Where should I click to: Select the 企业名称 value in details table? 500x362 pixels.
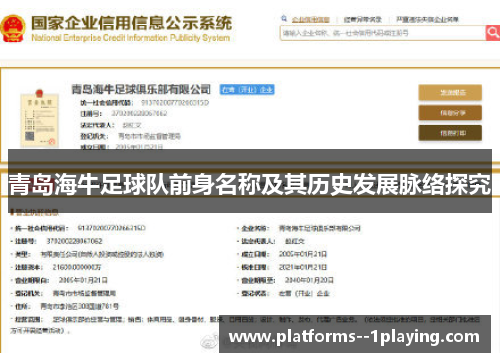319,228
